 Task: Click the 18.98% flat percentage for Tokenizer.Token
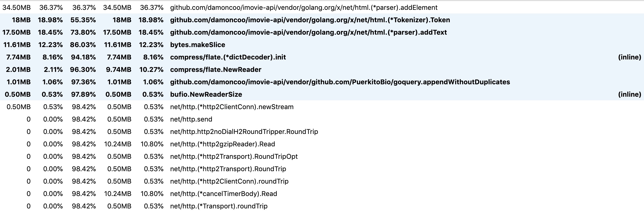(x=50, y=20)
